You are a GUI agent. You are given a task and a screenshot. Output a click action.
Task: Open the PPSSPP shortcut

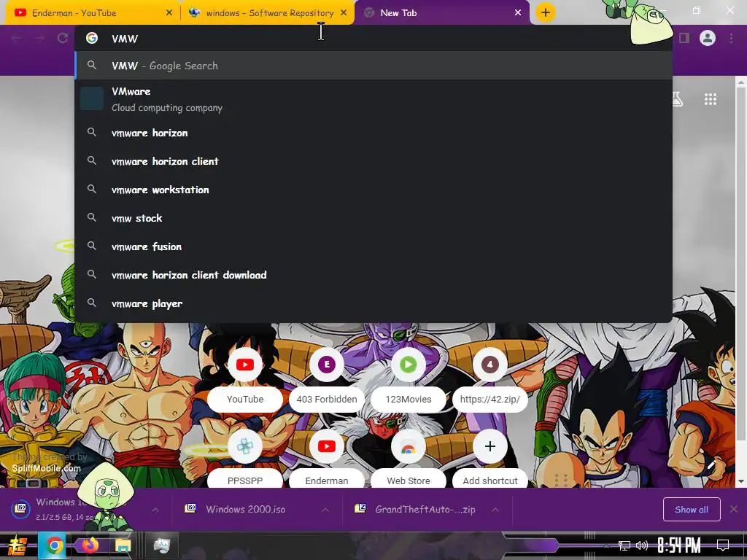click(245, 459)
